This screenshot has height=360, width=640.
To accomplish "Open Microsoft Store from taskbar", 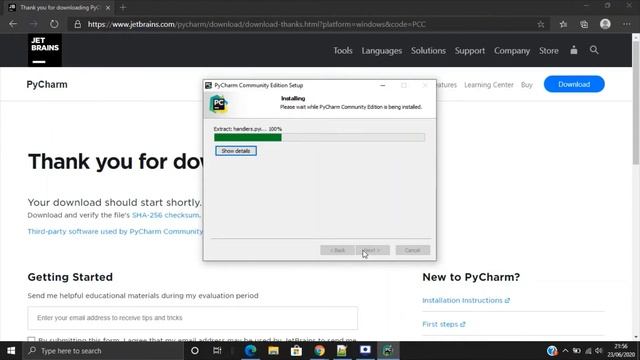I will click(x=296, y=351).
